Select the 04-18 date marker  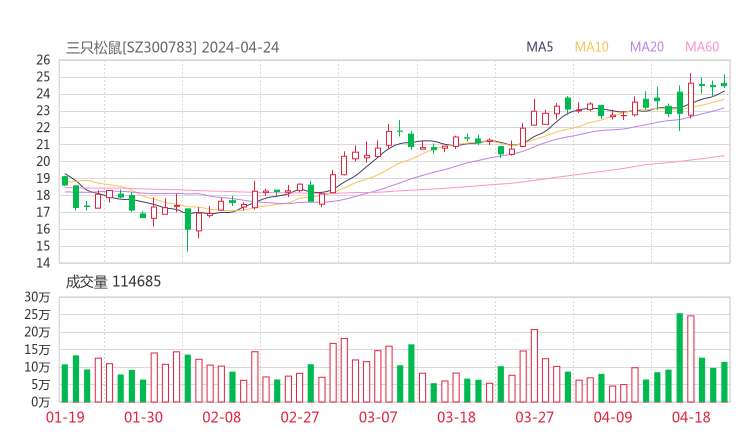[x=690, y=417]
